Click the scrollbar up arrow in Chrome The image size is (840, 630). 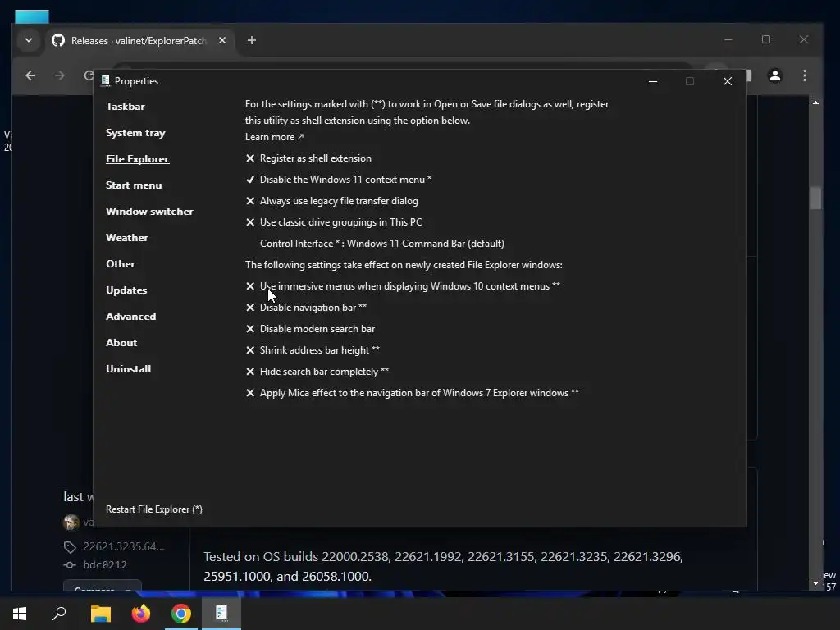815,103
